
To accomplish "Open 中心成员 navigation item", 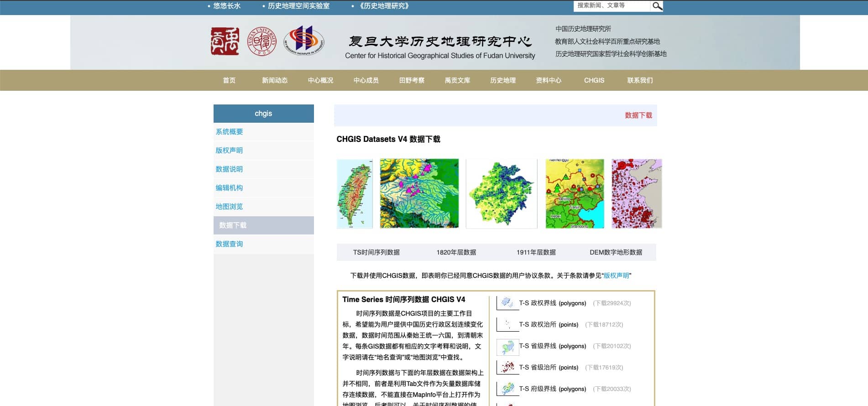I will 366,80.
